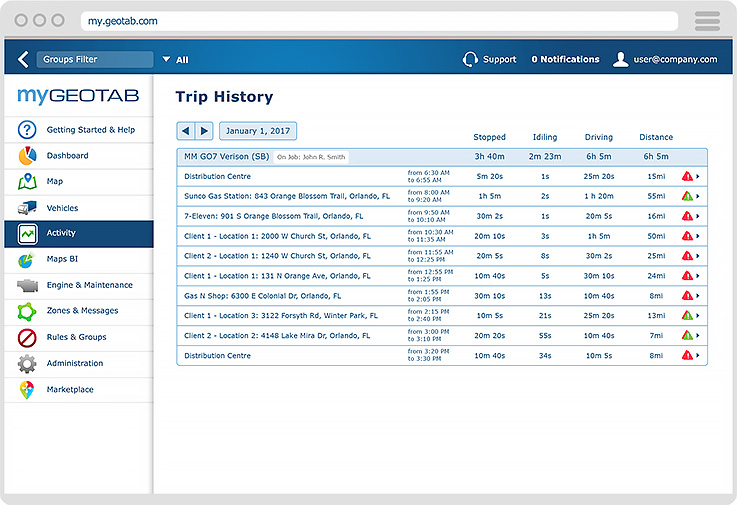The image size is (737, 505).
Task: Click user@company.com account link
Action: click(675, 59)
